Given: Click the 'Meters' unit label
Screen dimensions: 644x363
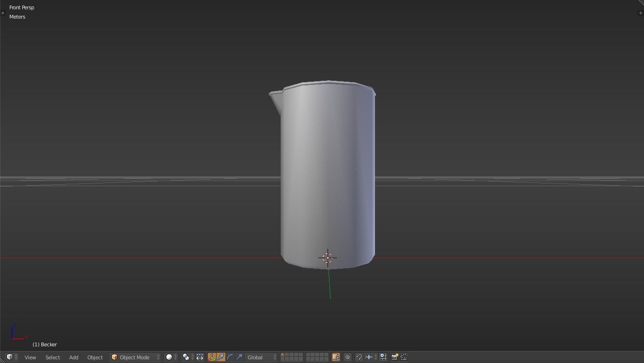Looking at the screenshot, I should (x=17, y=17).
